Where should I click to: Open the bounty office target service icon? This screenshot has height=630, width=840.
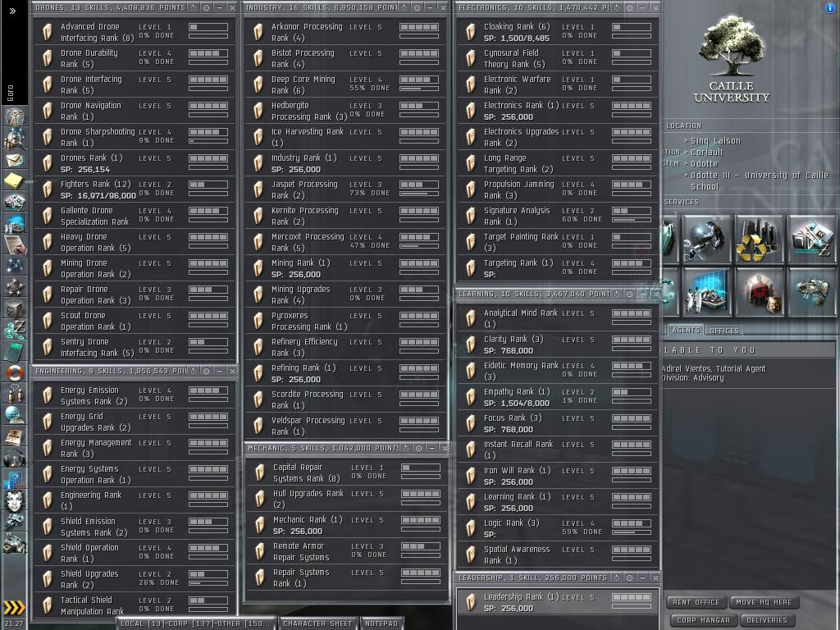(x=759, y=293)
